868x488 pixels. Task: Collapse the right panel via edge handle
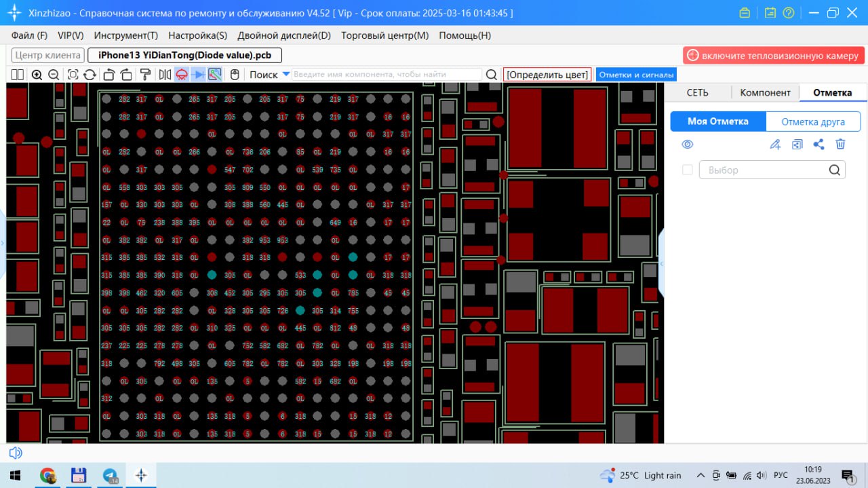tap(661, 265)
